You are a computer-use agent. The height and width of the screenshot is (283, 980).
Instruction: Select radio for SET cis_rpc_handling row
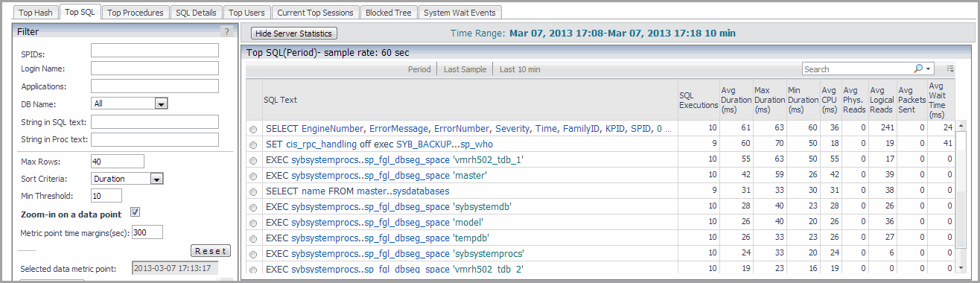tap(253, 144)
